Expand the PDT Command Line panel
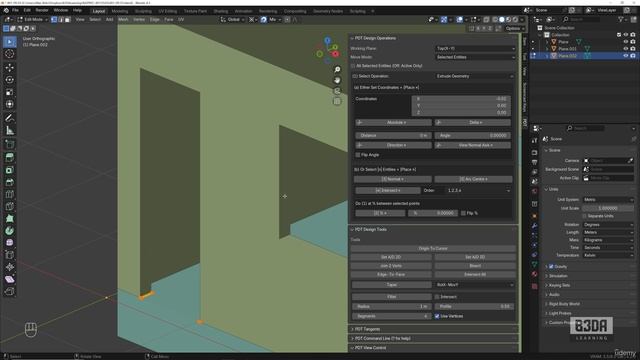Viewport: 640px width, 360px height. coord(433,338)
